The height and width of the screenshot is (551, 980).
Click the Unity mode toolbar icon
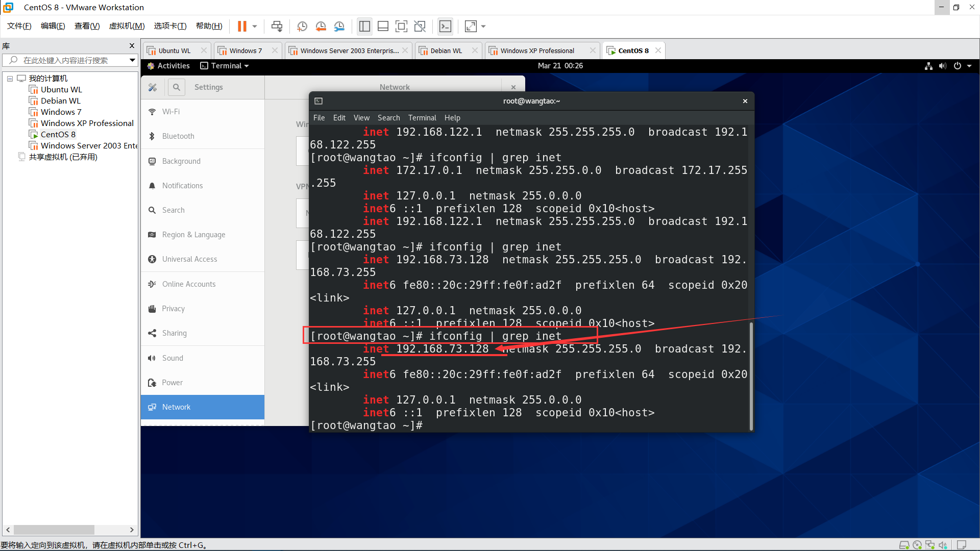pyautogui.click(x=420, y=26)
